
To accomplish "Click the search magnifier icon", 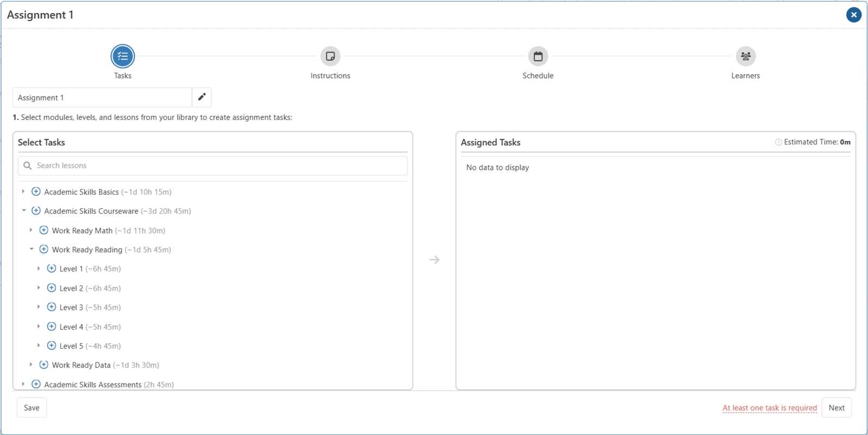I will (28, 165).
